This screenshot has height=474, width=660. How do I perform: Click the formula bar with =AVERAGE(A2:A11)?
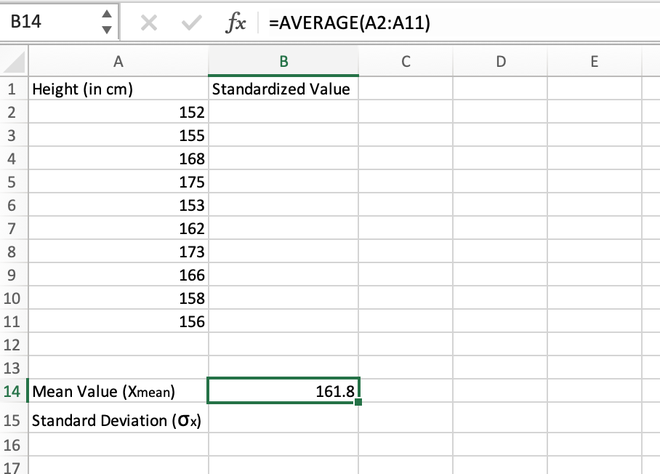click(460, 22)
